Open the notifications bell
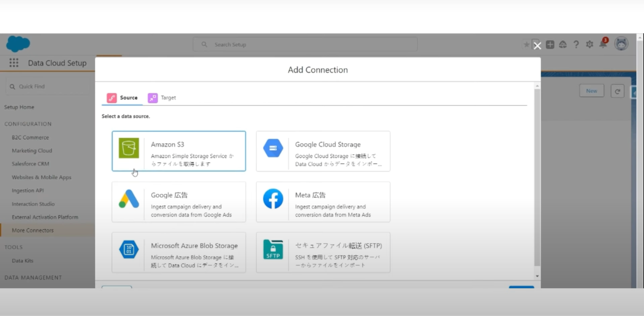 tap(603, 44)
